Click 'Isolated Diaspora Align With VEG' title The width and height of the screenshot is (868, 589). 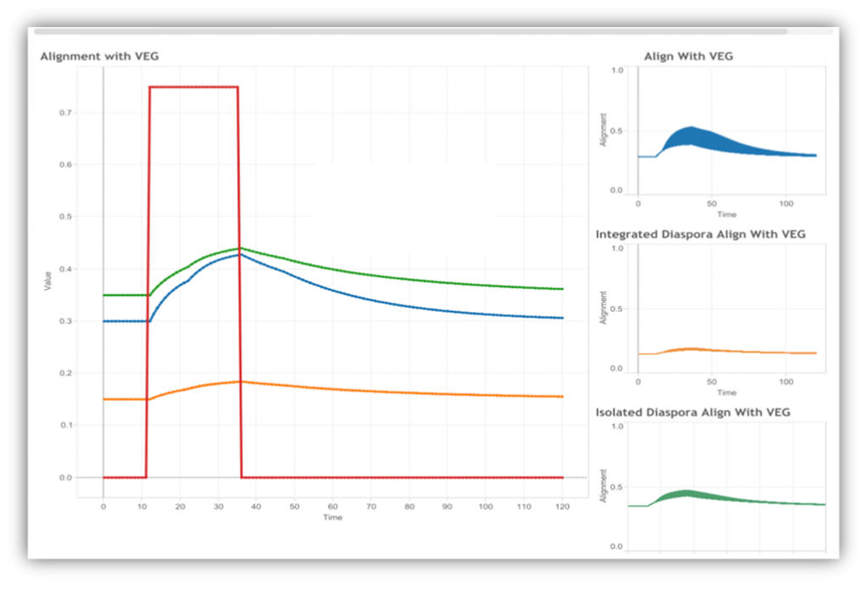pos(693,413)
